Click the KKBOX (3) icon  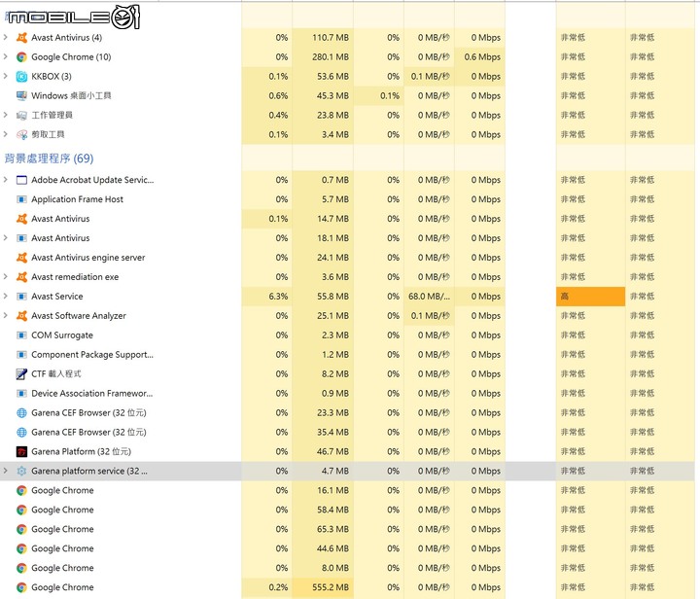[x=21, y=76]
